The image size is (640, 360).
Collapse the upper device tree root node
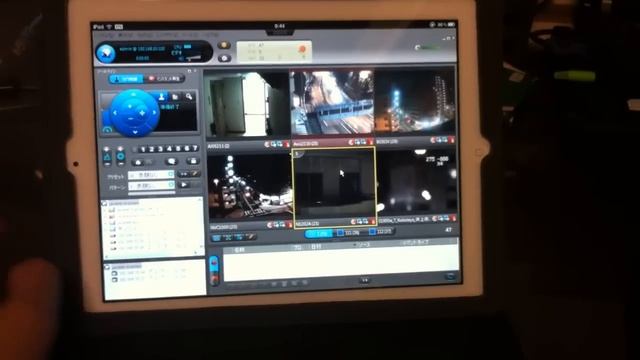[104, 203]
